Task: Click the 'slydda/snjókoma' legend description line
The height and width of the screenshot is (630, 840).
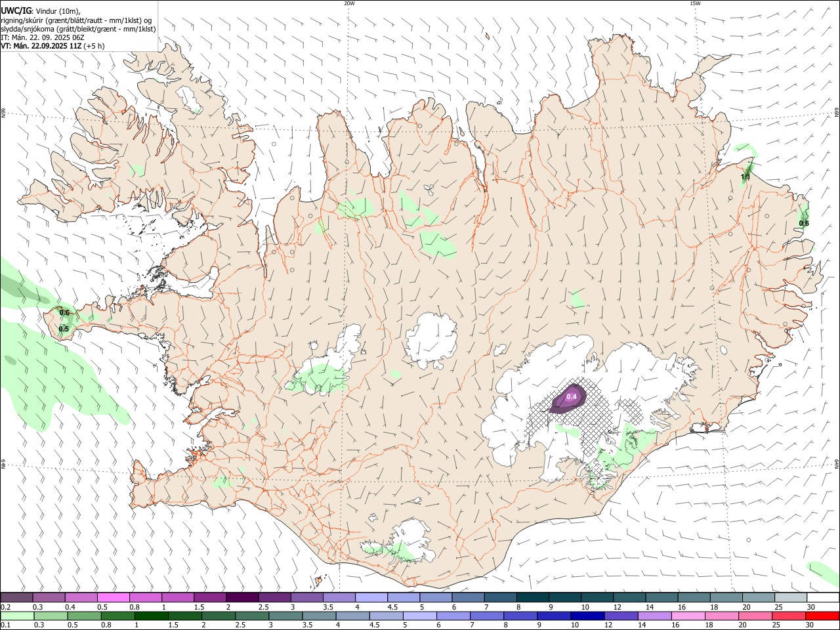Action: [x=78, y=29]
